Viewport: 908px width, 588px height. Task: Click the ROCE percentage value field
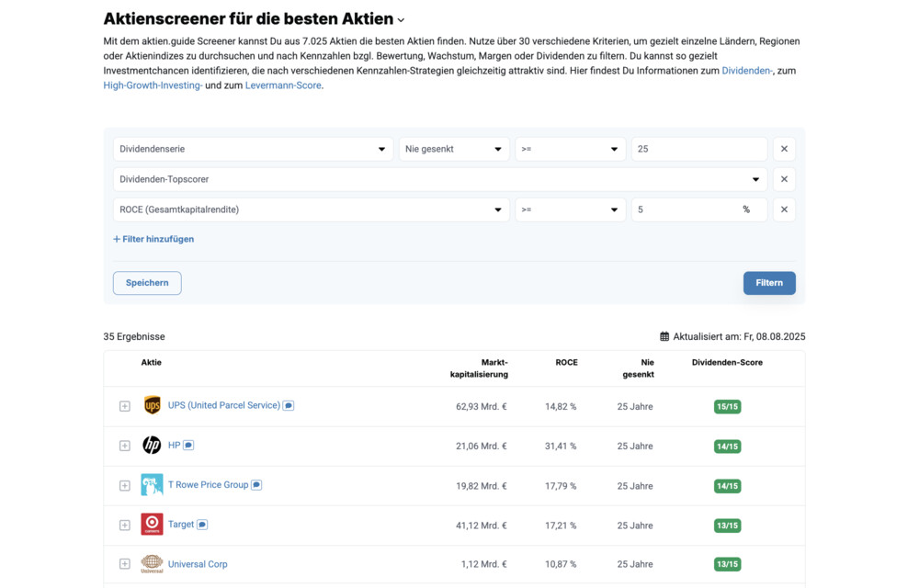click(x=685, y=209)
